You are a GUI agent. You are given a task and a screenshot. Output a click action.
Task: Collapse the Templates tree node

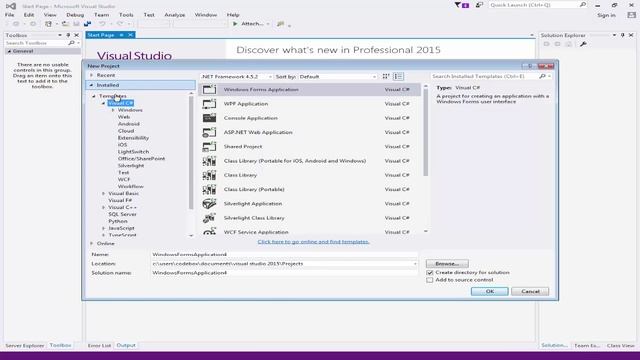pos(94,96)
